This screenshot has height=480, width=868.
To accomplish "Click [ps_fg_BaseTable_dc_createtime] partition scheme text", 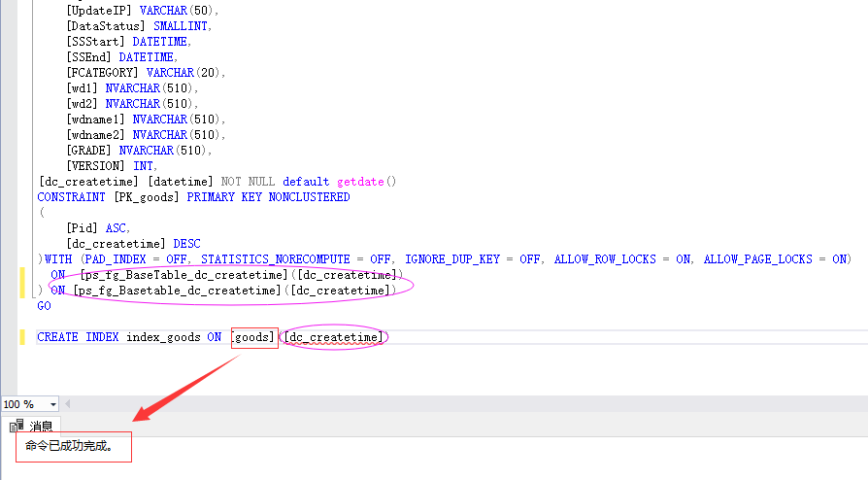I will click(x=184, y=275).
